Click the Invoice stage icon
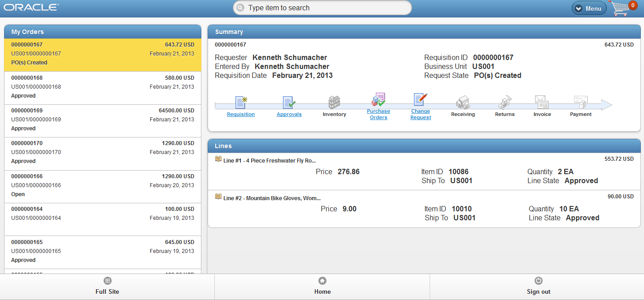The height and width of the screenshot is (300, 644). tap(542, 102)
